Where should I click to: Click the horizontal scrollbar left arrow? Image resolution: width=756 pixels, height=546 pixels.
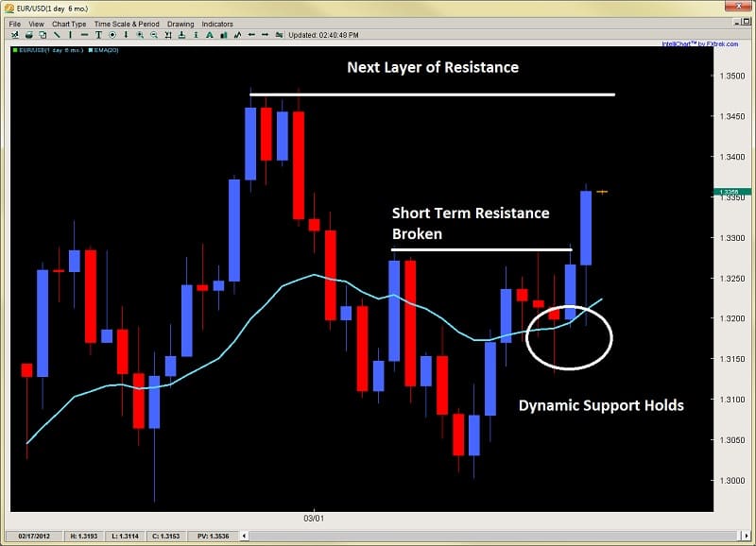(x=245, y=536)
